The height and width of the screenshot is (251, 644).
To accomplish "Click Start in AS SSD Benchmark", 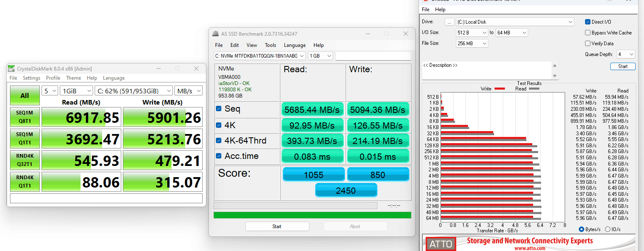I will (277, 227).
